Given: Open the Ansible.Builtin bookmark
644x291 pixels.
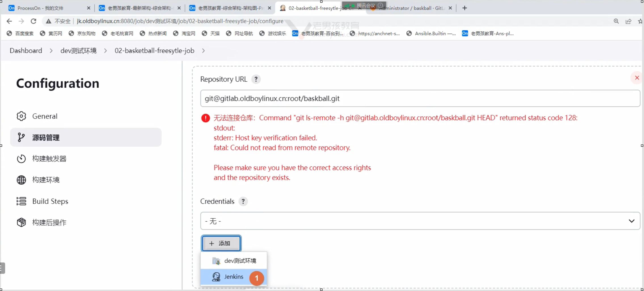Looking at the screenshot, I should click(431, 33).
